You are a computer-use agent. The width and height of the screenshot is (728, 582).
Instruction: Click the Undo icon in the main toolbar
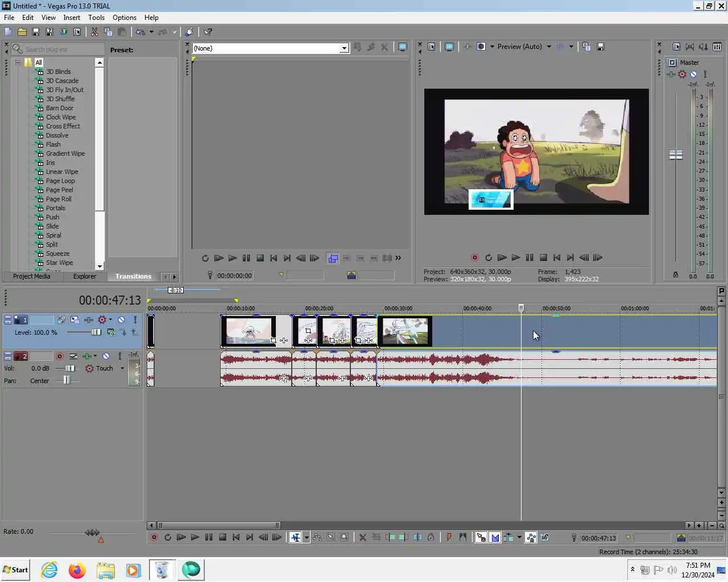(140, 32)
